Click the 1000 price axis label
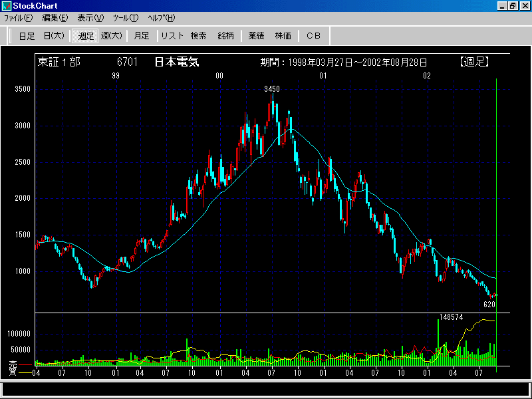The width and height of the screenshot is (532, 399). [x=23, y=271]
